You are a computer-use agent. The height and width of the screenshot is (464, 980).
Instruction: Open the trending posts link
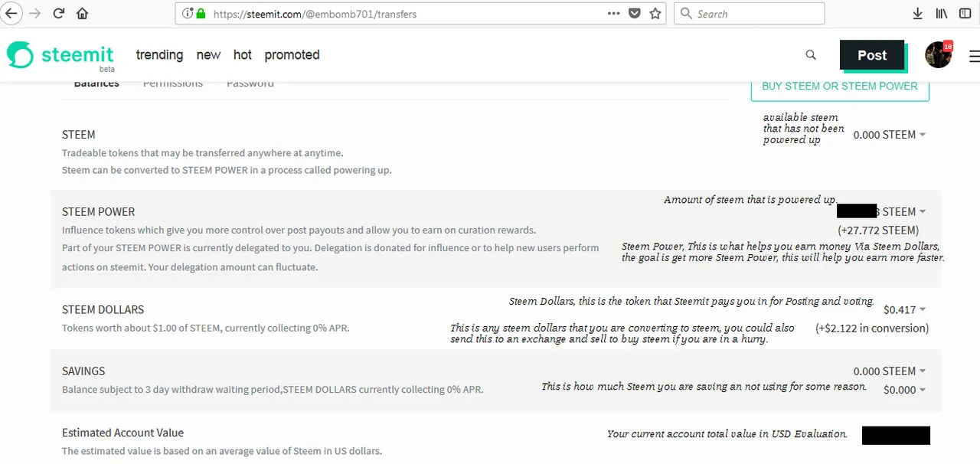(159, 55)
